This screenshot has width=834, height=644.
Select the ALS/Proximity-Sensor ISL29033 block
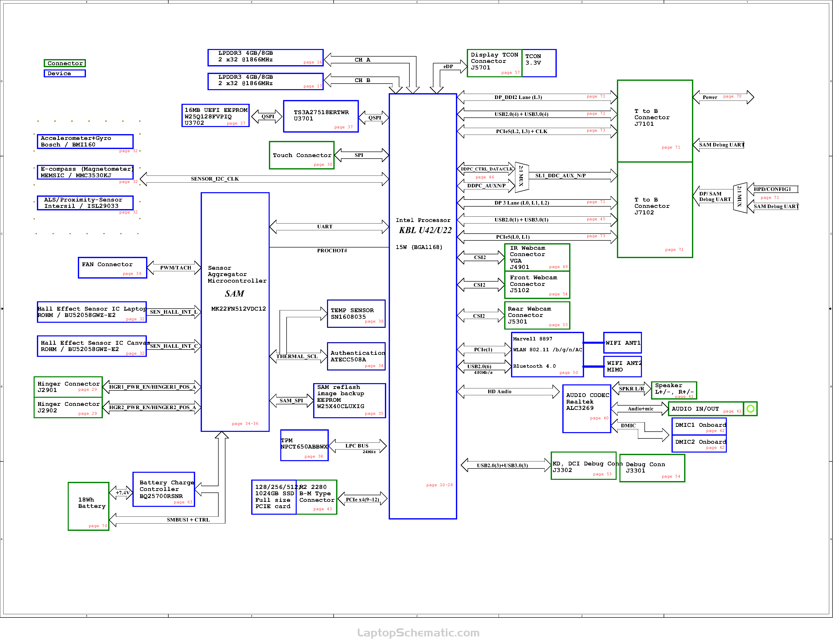[x=85, y=203]
